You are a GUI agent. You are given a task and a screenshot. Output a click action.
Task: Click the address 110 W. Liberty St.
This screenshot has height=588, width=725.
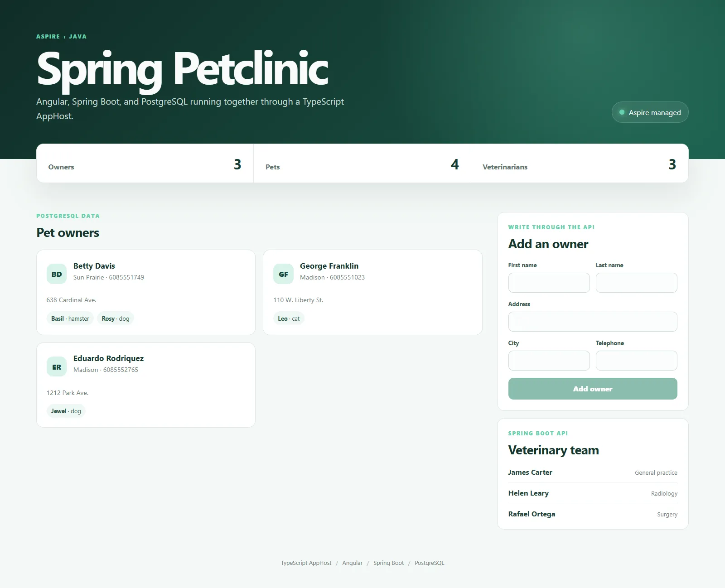point(298,300)
